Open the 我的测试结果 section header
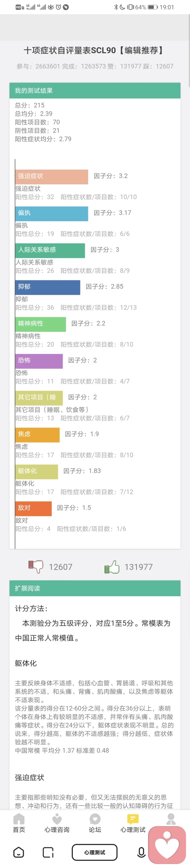Image resolution: width=190 pixels, height=868 pixels. click(95, 90)
